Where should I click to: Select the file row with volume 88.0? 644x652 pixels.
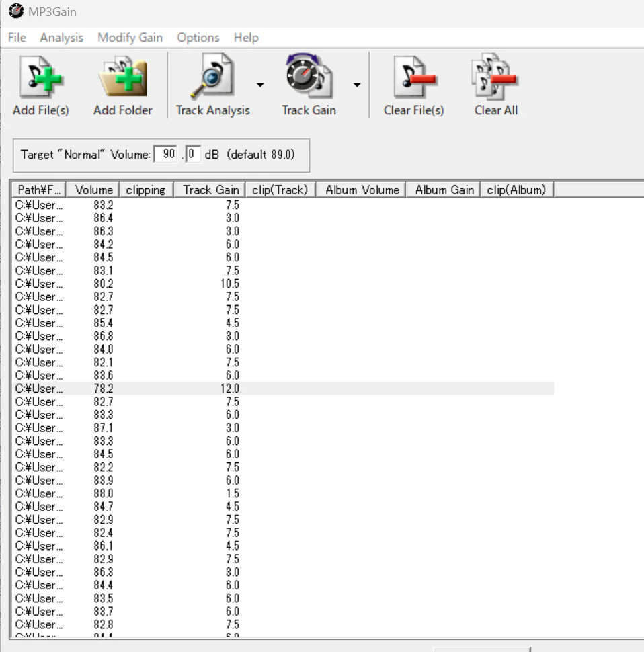point(284,493)
